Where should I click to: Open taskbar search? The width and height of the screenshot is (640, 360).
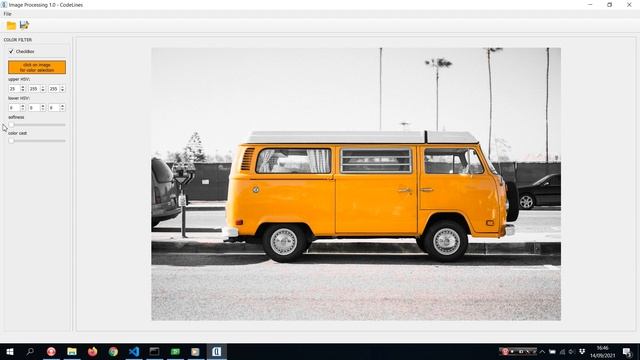(x=30, y=351)
